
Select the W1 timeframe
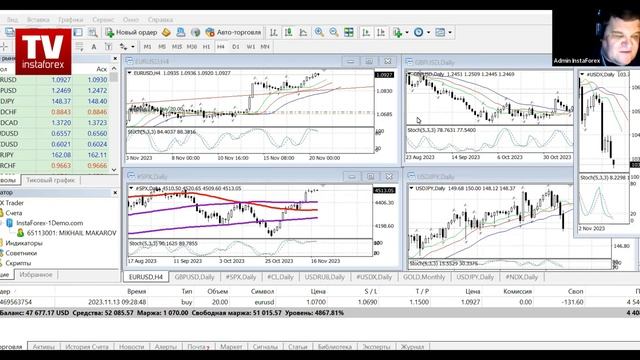point(251,47)
